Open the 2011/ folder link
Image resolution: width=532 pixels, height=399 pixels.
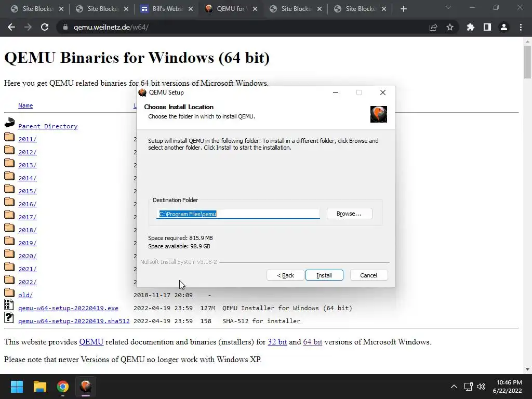tap(28, 139)
